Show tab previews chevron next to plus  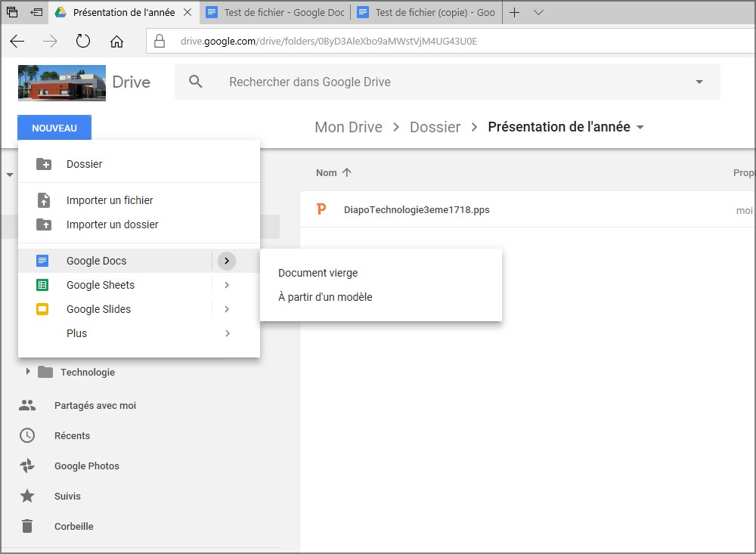(538, 13)
